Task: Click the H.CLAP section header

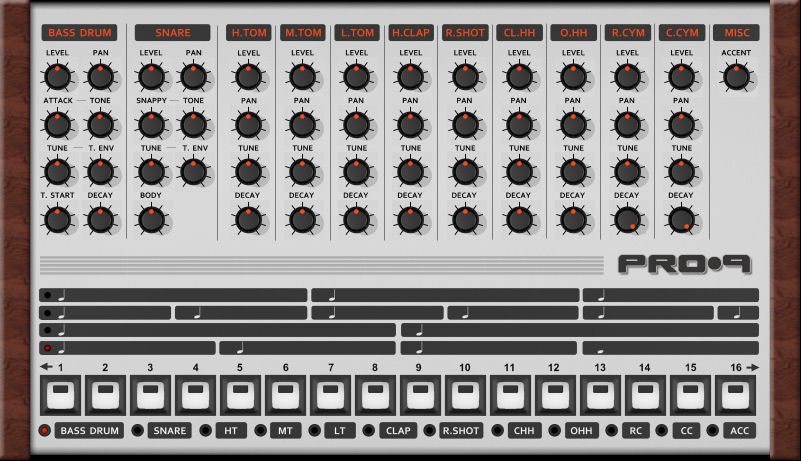Action: 411,33
